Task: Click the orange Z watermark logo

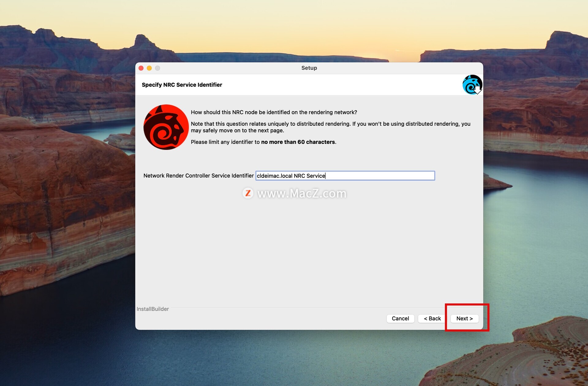Action: pos(248,193)
